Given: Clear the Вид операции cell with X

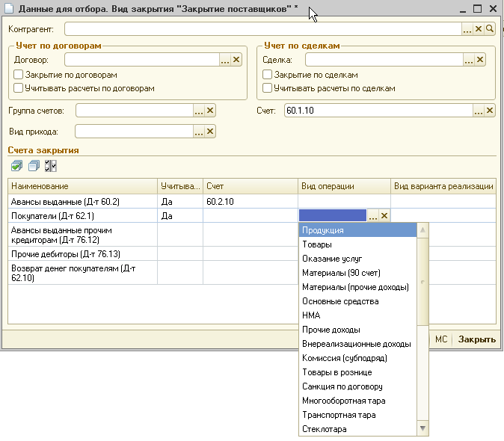Looking at the screenshot, I should 384,216.
